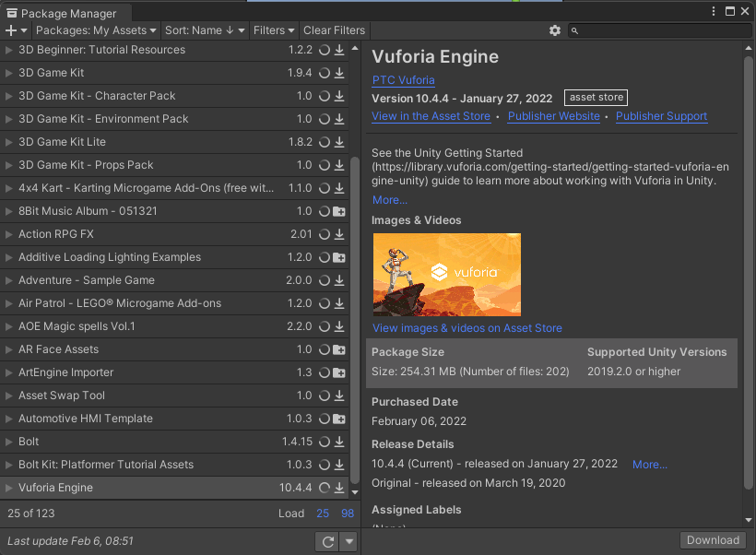756x555 pixels.
Task: Click the loading spinner icon for 3D Game Kit
Action: (x=325, y=73)
